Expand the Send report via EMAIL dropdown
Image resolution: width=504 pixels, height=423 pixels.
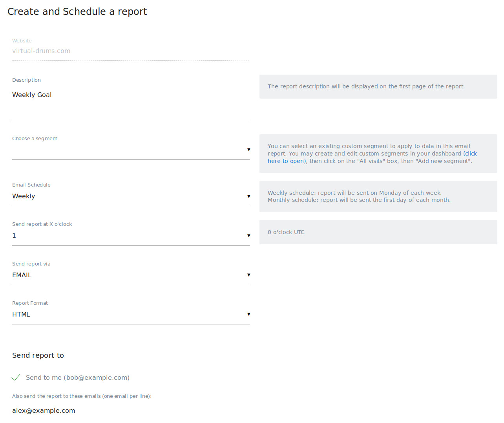point(131,275)
